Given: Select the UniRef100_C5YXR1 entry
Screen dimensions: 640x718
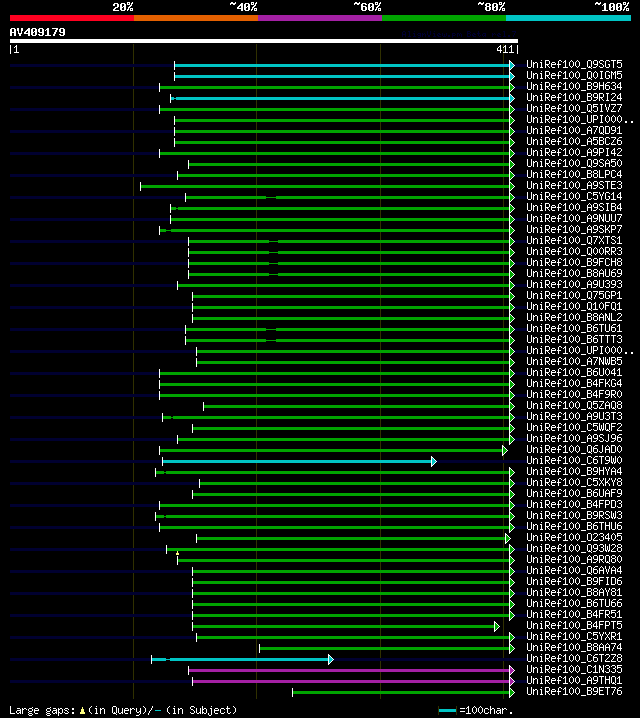Looking at the screenshot, I should pos(574,636).
